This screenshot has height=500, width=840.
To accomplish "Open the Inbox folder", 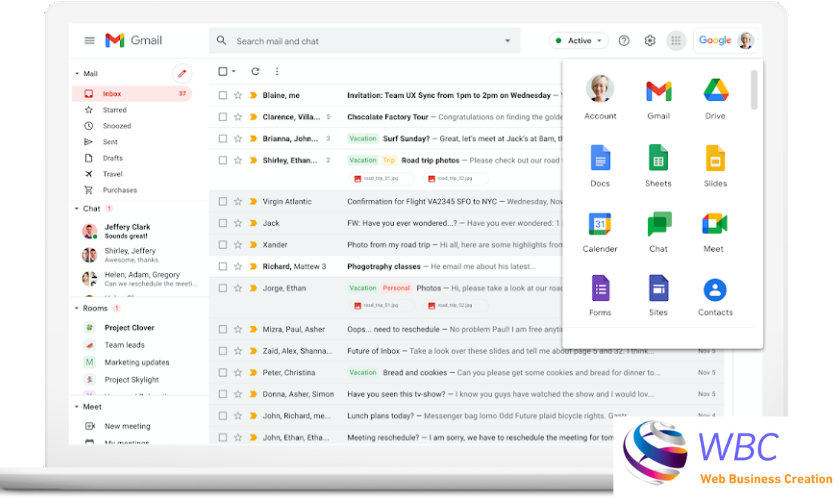I will point(132,93).
